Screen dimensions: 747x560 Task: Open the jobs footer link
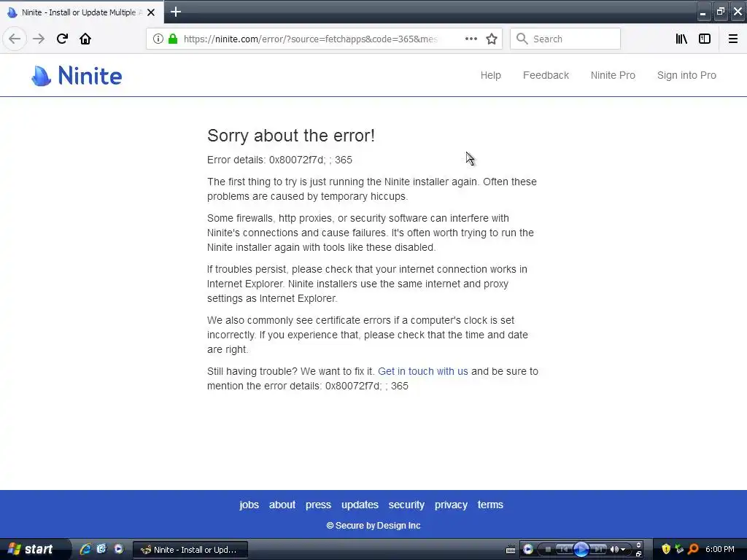tap(249, 505)
